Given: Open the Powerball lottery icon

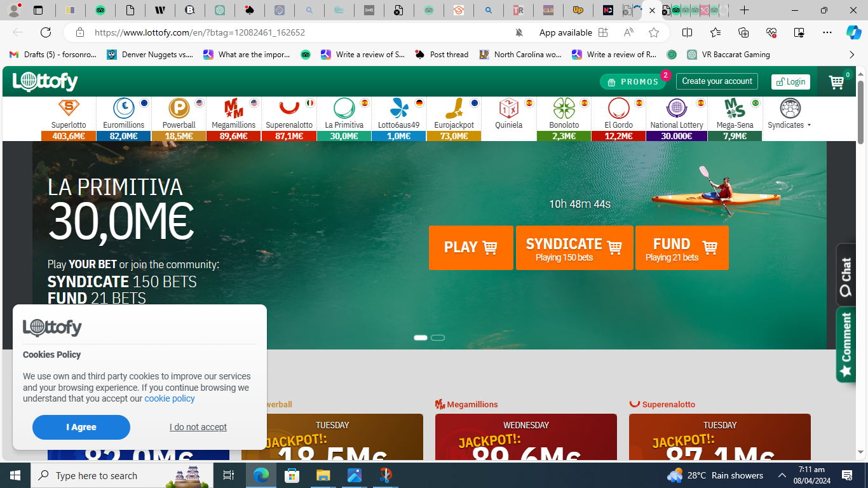Looking at the screenshot, I should 179,108.
